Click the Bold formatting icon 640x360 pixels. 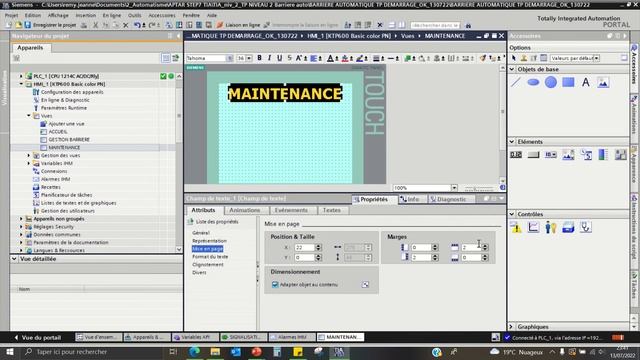point(259,58)
